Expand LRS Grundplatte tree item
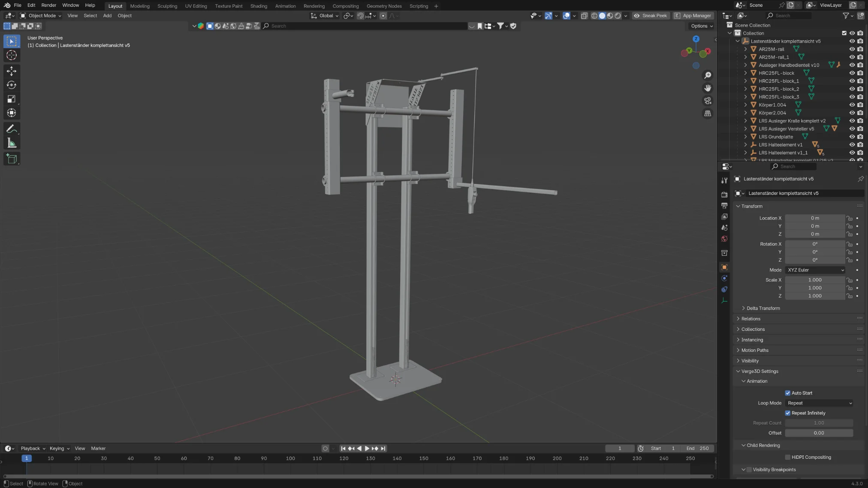The height and width of the screenshot is (488, 868). click(745, 137)
